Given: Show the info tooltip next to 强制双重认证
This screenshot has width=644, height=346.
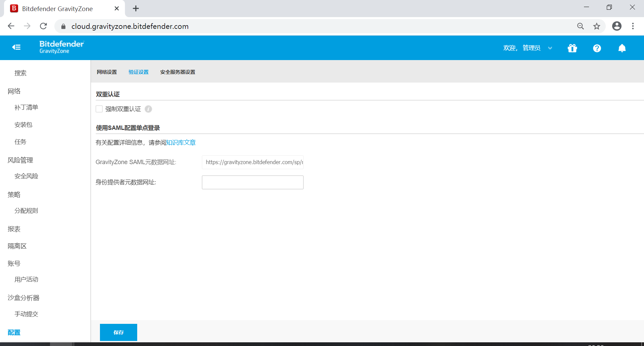Looking at the screenshot, I should (148, 109).
